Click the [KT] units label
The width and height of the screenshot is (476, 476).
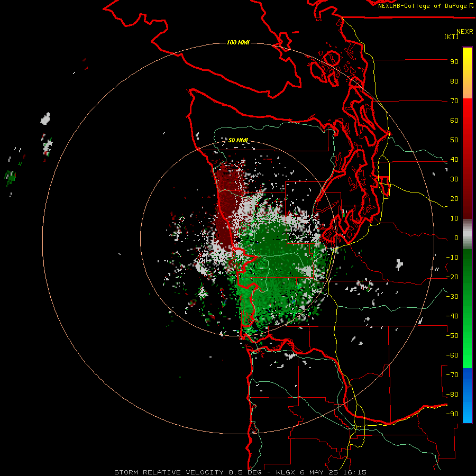tap(451, 36)
